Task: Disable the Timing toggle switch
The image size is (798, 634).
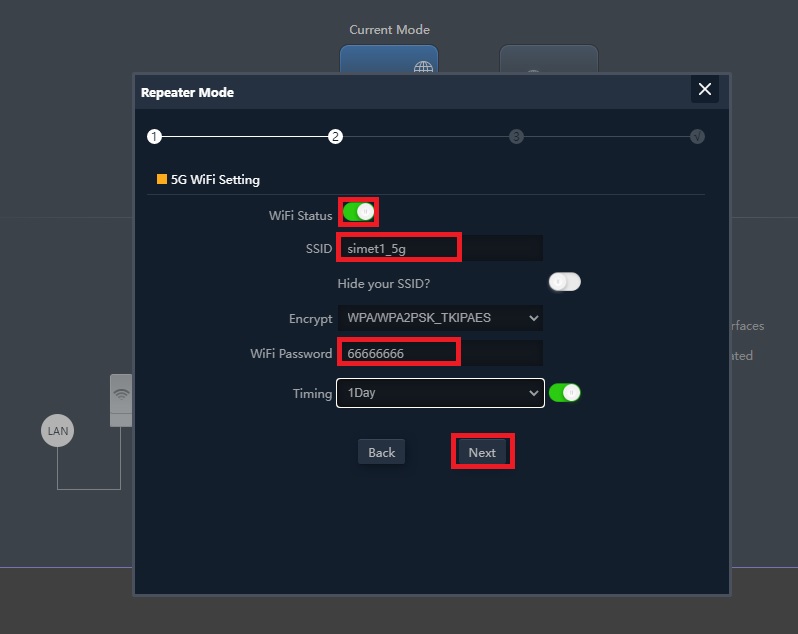Action: click(565, 393)
